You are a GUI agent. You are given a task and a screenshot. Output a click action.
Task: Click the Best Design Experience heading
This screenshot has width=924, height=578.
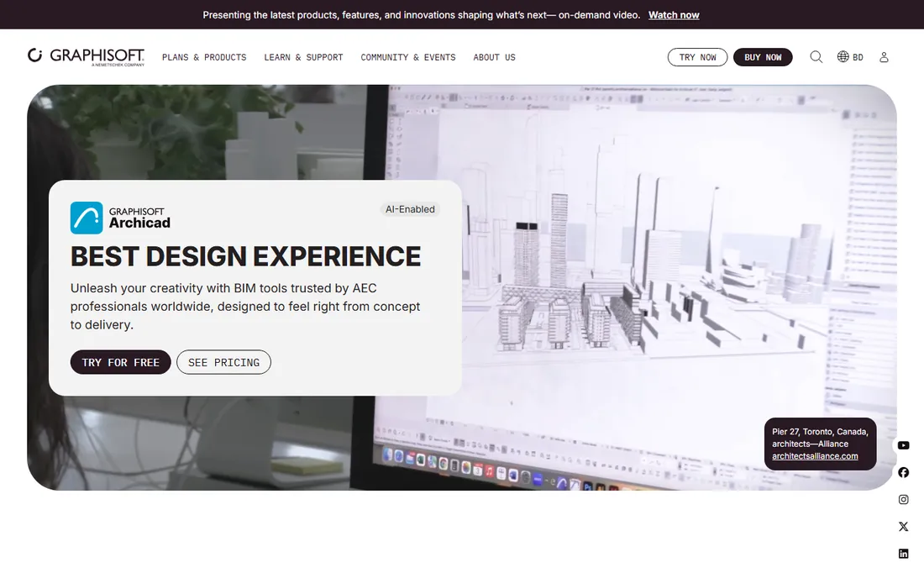point(246,256)
